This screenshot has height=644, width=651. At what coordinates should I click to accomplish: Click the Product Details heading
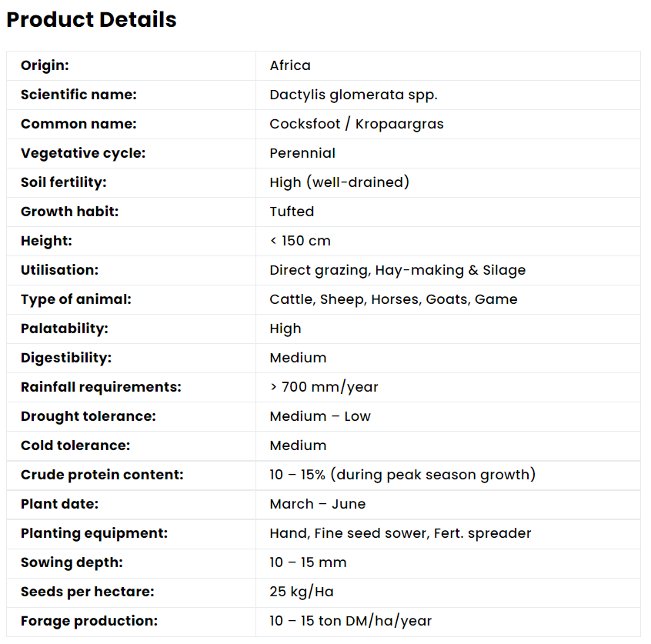92,19
